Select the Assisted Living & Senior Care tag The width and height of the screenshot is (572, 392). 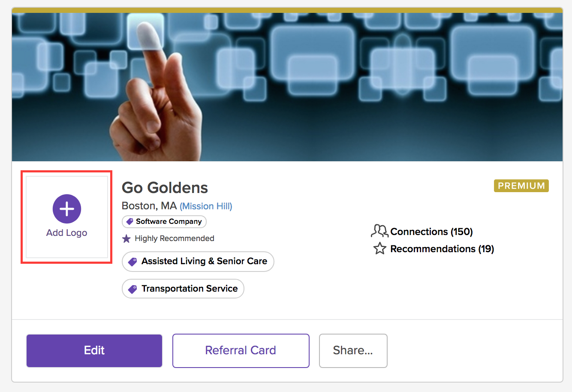point(198,262)
